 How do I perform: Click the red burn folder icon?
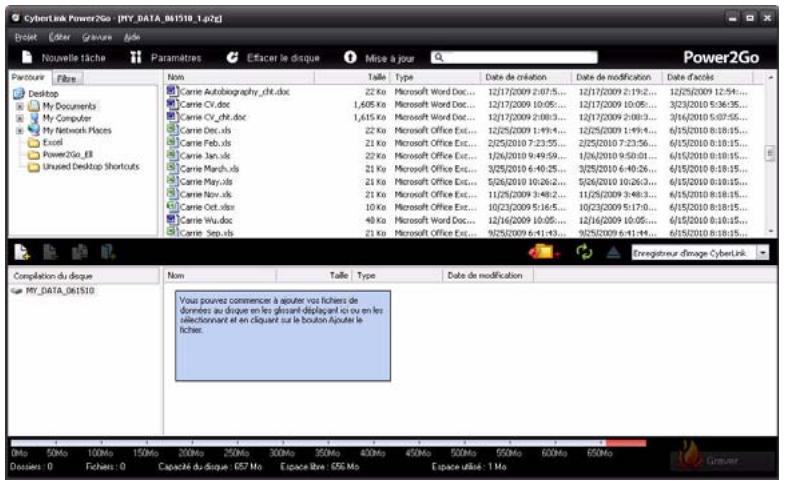click(544, 252)
